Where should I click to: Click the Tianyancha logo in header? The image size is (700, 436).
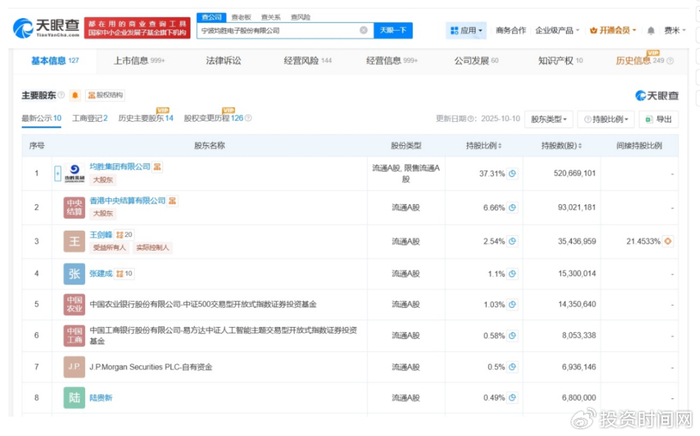pos(47,26)
